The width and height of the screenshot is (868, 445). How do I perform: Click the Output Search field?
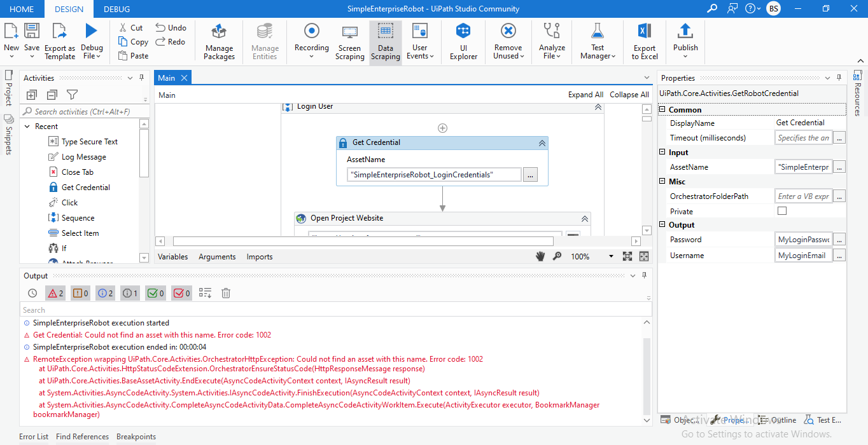(x=336, y=310)
